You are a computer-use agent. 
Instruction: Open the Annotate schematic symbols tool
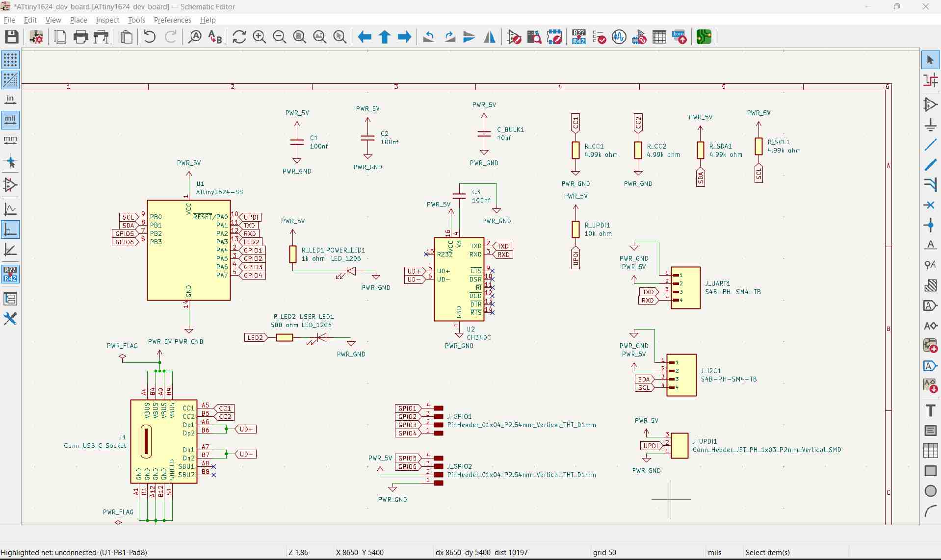click(579, 37)
